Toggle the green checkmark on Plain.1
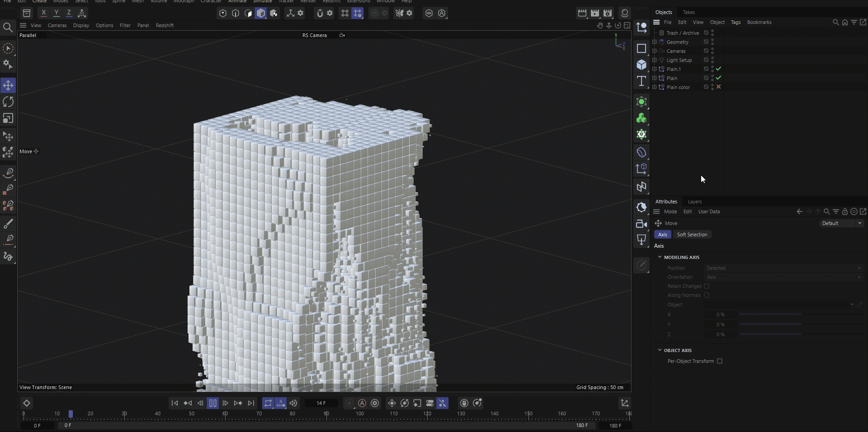 click(x=718, y=69)
